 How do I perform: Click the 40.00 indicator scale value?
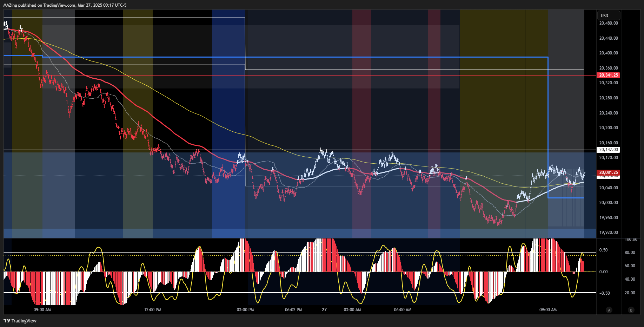pyautogui.click(x=630, y=279)
